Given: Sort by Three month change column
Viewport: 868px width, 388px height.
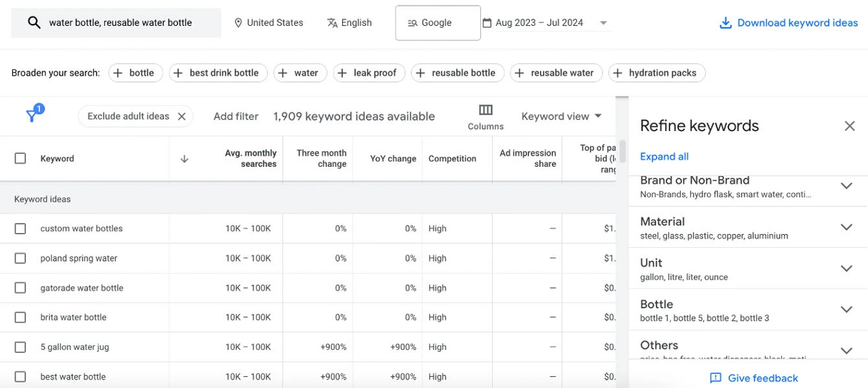Looking at the screenshot, I should 322,158.
